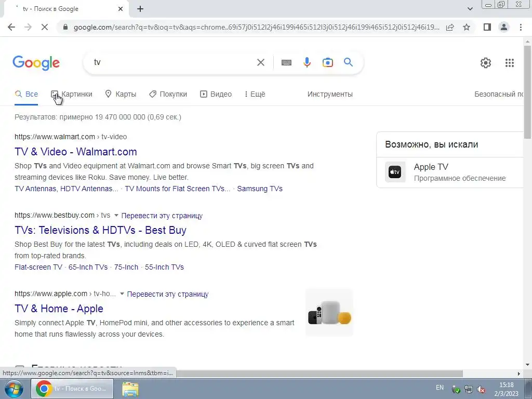Open 55-Inch TVs sitelink
The width and height of the screenshot is (532, 399).
pos(164,267)
